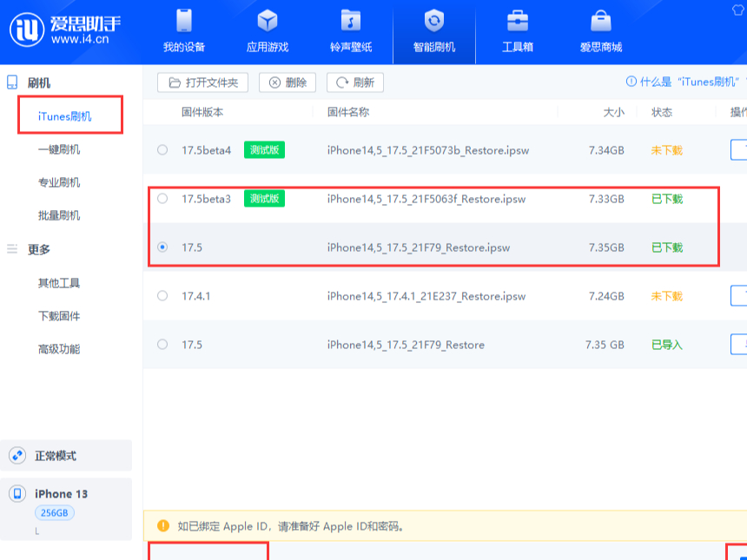Click the iPhone 13 device icon
The image size is (747, 560).
tap(17, 493)
